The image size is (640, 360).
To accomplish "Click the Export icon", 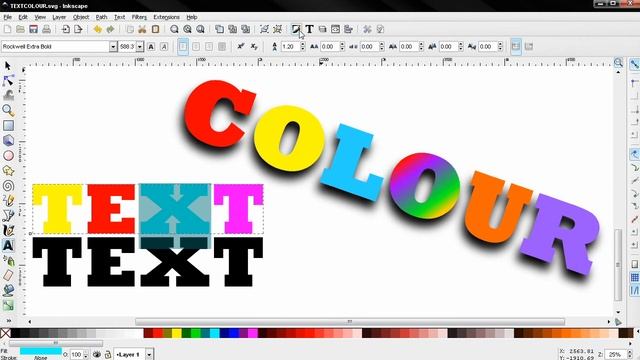I will pyautogui.click(x=78, y=29).
